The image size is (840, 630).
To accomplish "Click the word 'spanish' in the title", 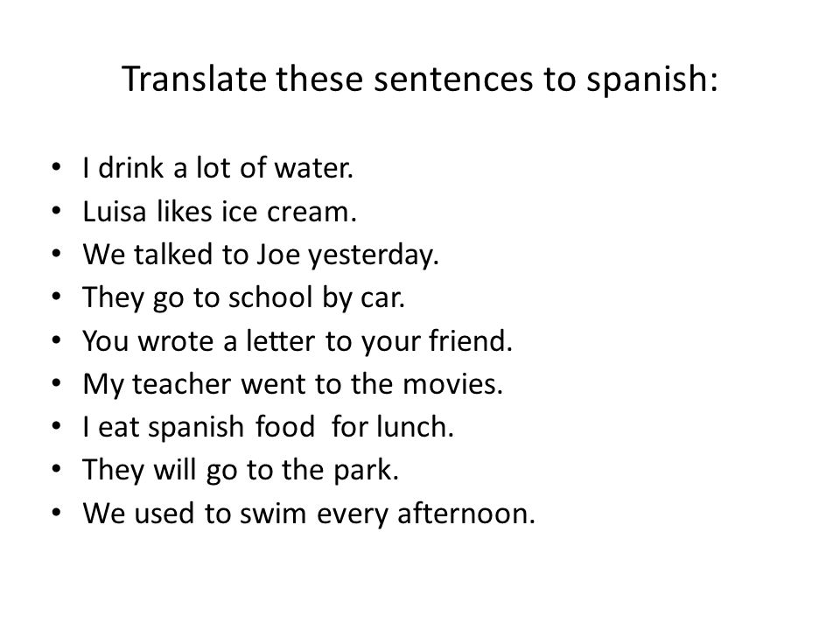I will point(647,80).
